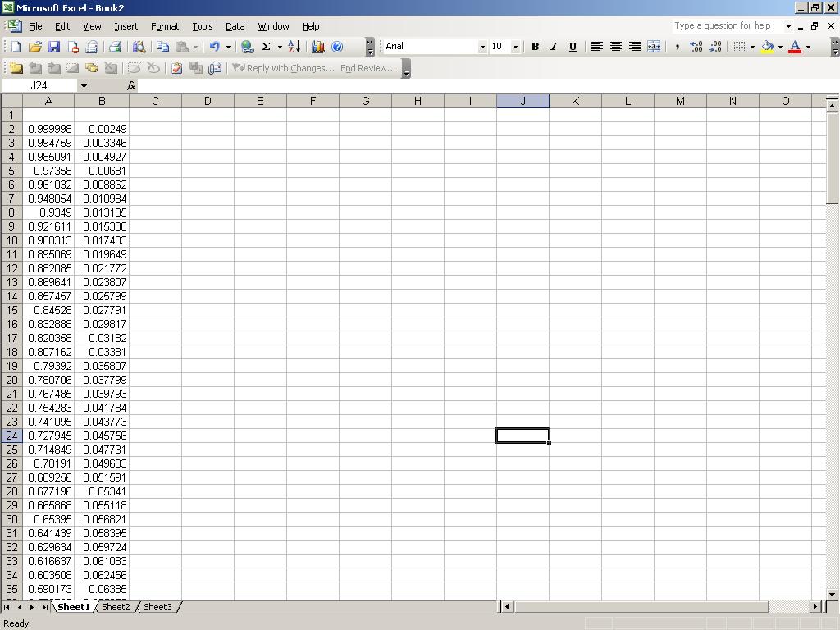The width and height of the screenshot is (840, 630).
Task: Open the Name Box dropdown arrow
Action: pyautogui.click(x=84, y=85)
